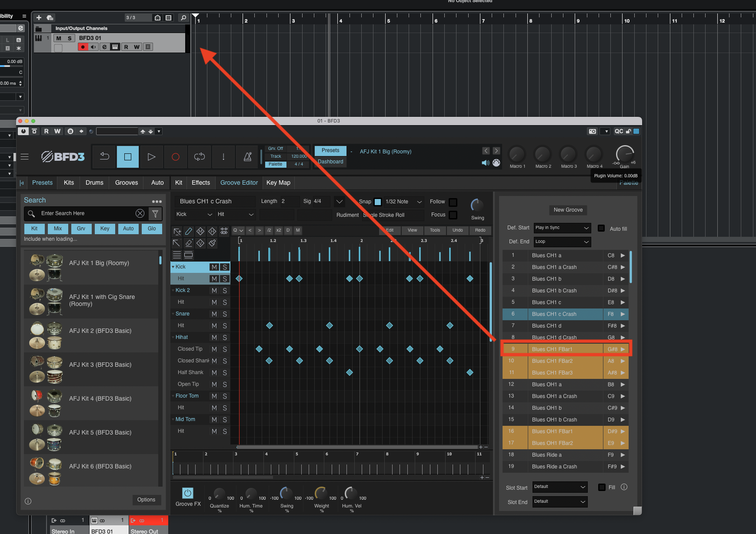Click the Dashboard button
The width and height of the screenshot is (756, 534).
pos(330,162)
